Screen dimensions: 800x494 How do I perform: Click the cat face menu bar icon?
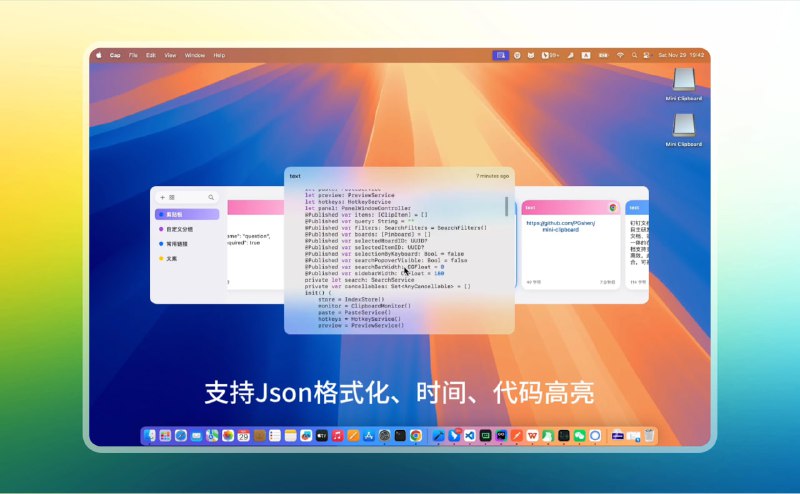[x=531, y=55]
